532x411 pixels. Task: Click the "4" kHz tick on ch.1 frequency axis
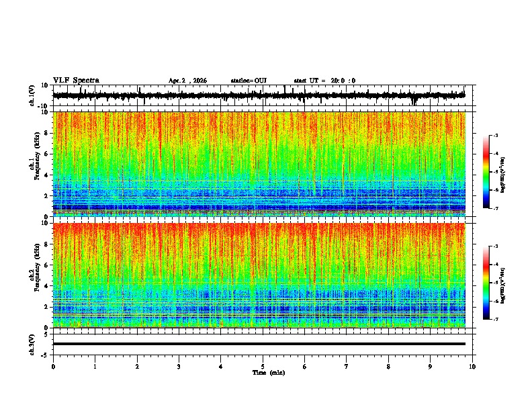(46, 175)
